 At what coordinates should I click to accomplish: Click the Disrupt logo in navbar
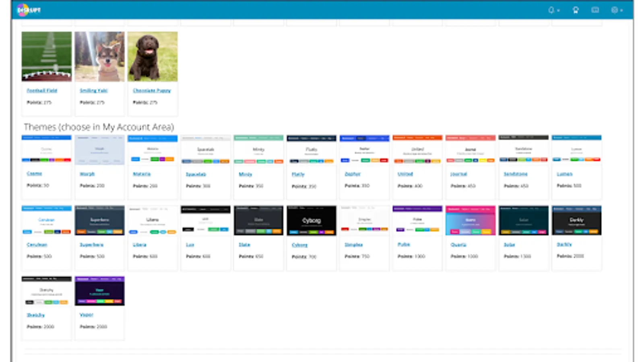29,10
